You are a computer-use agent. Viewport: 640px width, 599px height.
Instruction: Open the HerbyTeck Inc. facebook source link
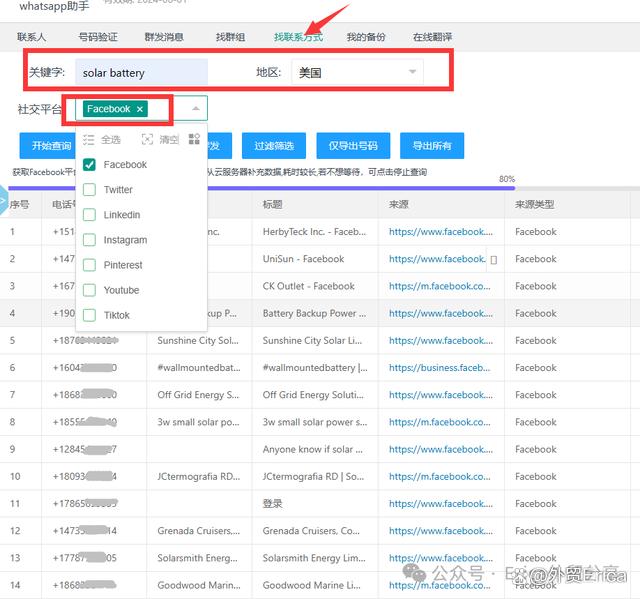441,232
